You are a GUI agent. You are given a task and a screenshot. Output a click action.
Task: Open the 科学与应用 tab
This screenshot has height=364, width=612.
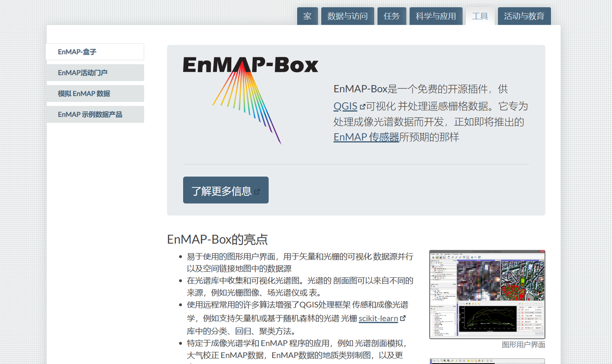436,16
